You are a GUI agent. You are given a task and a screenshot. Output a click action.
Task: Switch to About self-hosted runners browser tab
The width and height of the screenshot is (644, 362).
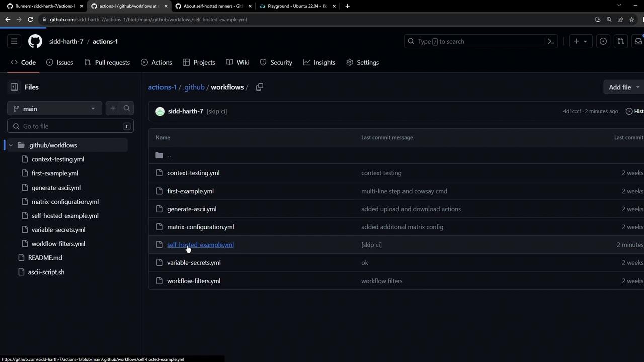(212, 6)
